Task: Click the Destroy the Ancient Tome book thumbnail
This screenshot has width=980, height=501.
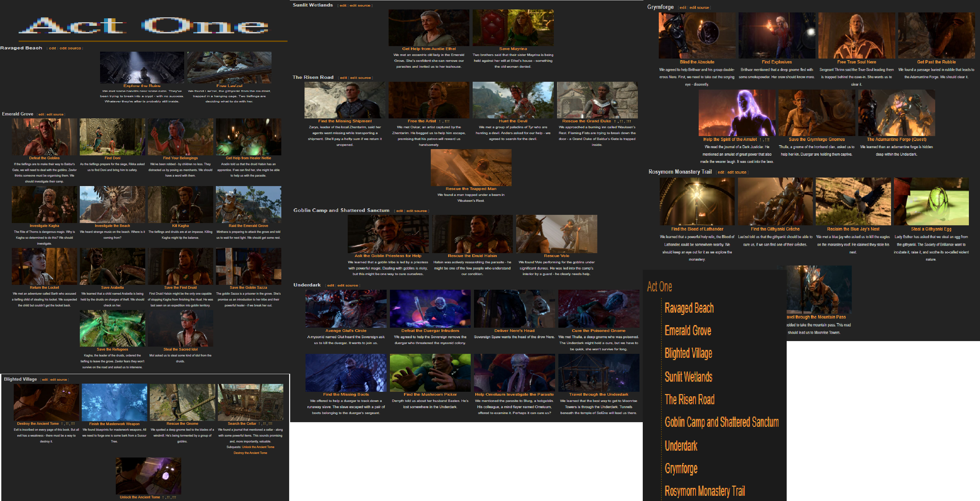Action: pyautogui.click(x=46, y=402)
